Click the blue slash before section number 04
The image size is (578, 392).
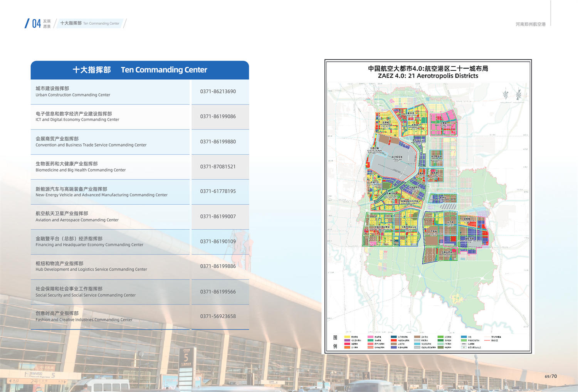coord(27,24)
